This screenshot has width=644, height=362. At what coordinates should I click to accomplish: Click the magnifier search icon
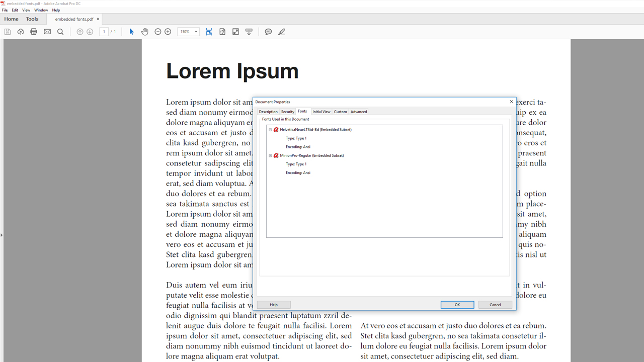click(x=60, y=32)
